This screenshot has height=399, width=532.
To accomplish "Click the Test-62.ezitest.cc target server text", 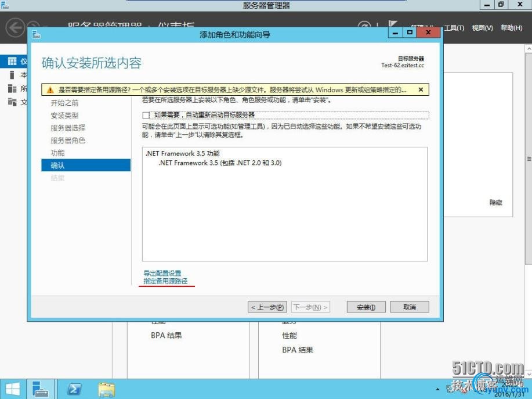I will (403, 65).
